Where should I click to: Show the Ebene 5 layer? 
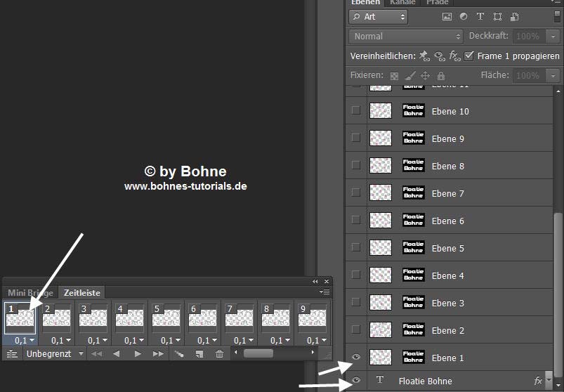[x=356, y=248]
